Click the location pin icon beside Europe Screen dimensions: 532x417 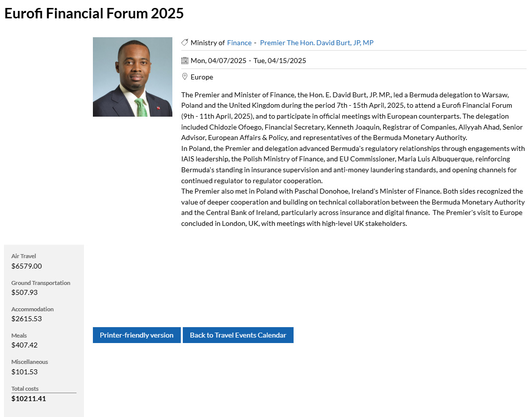point(185,77)
